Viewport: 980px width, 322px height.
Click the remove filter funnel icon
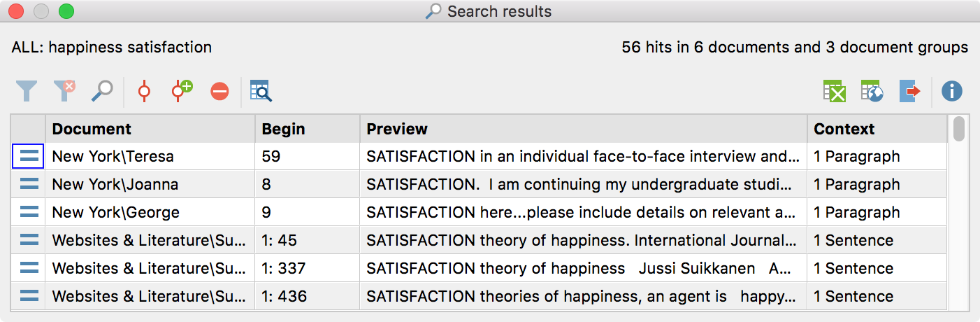coord(64,91)
